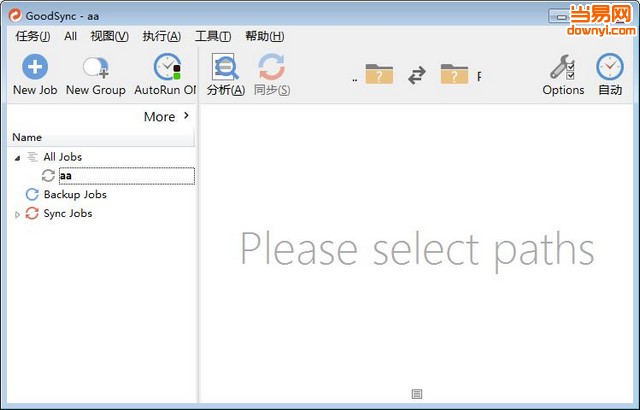This screenshot has width=640, height=410.
Task: Click the bottom panel handle icon
Action: (417, 394)
